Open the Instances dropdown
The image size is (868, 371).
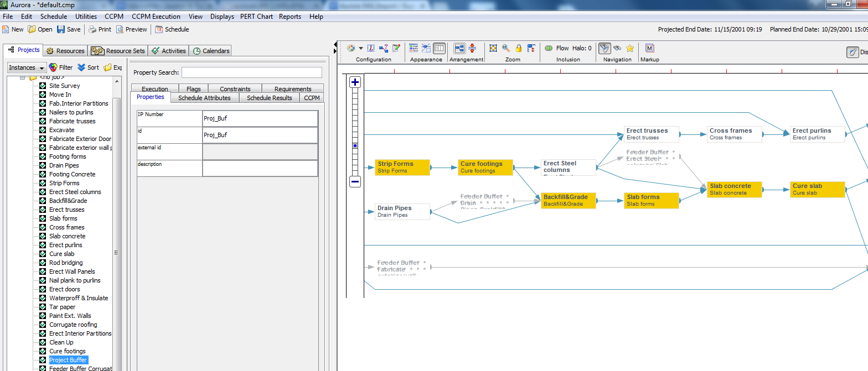click(x=26, y=67)
